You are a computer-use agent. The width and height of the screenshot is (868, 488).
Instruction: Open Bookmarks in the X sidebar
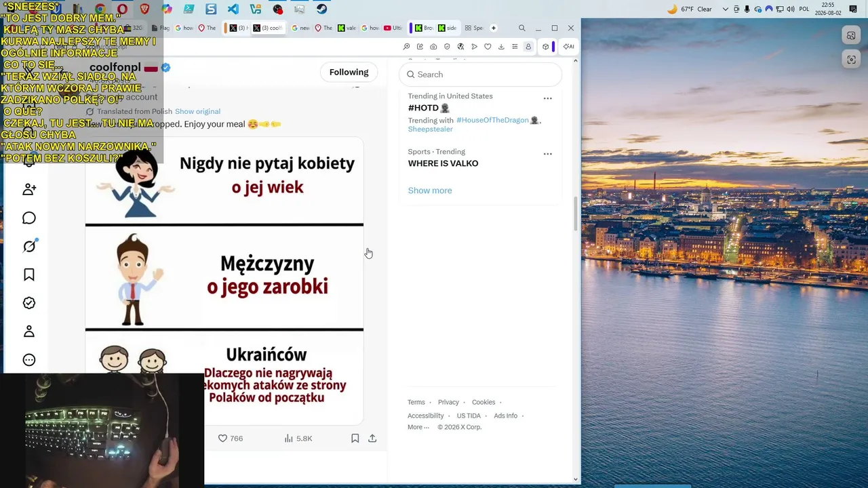(x=29, y=274)
